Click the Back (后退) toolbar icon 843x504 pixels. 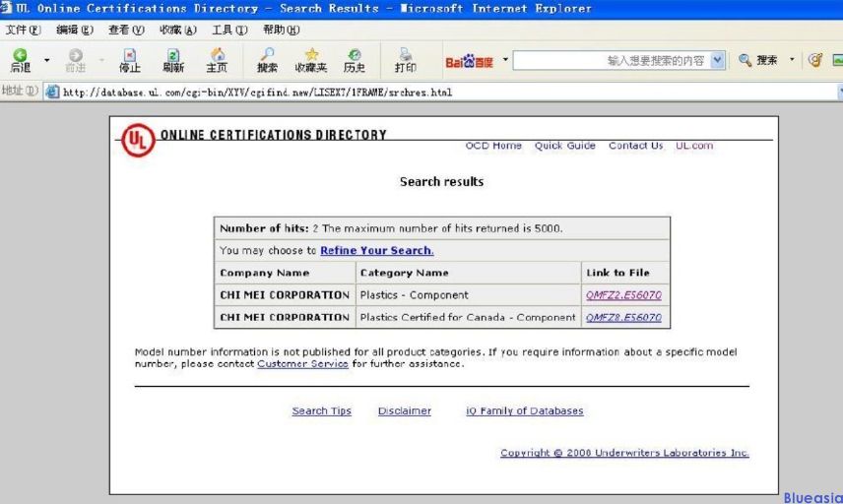(x=20, y=59)
